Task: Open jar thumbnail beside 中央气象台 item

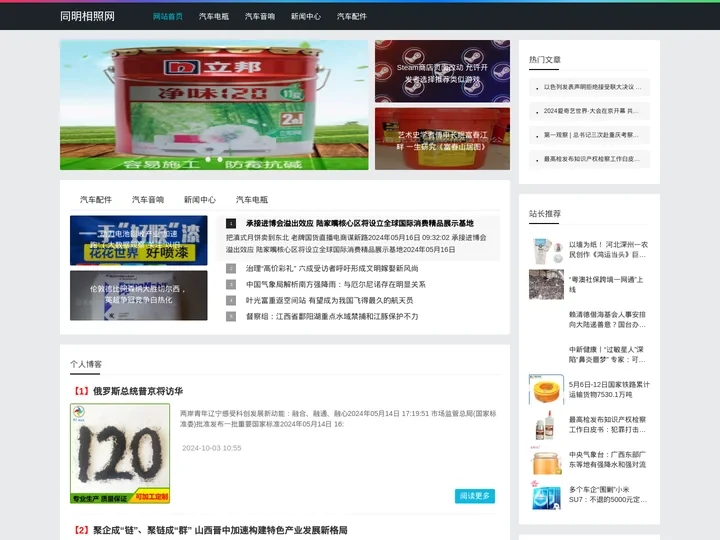Action: click(546, 459)
